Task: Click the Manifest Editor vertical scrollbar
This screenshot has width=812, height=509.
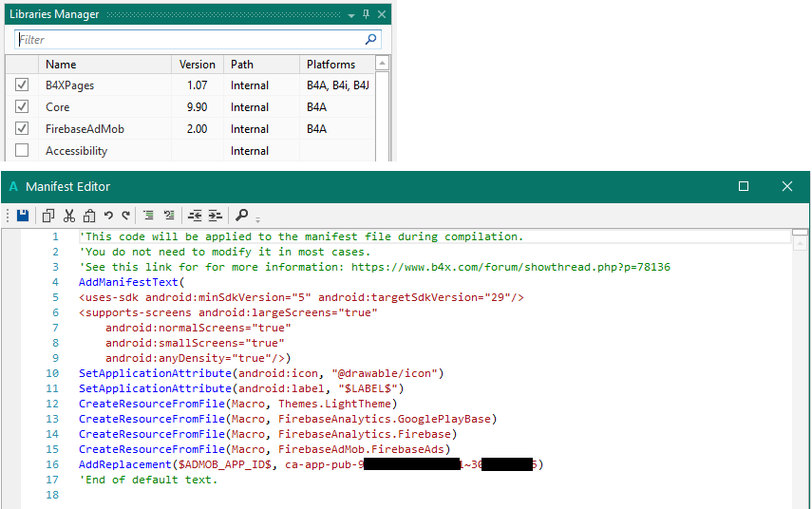Action: click(800, 368)
